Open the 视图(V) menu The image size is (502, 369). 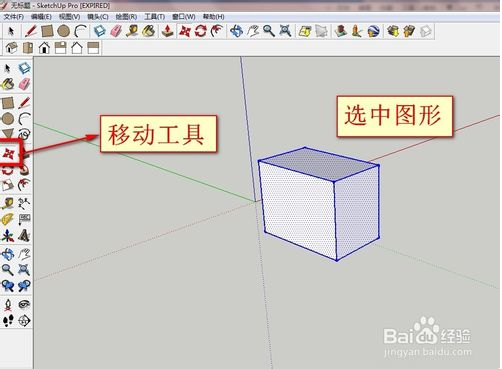point(69,17)
